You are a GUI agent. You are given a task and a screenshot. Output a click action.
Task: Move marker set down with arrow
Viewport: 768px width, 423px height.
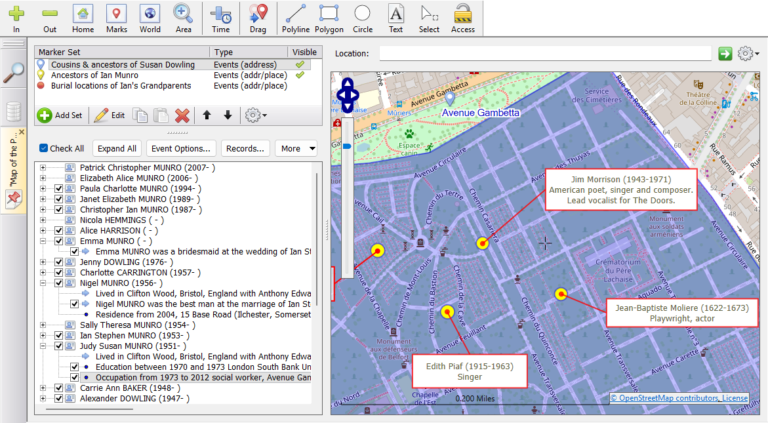(x=228, y=116)
